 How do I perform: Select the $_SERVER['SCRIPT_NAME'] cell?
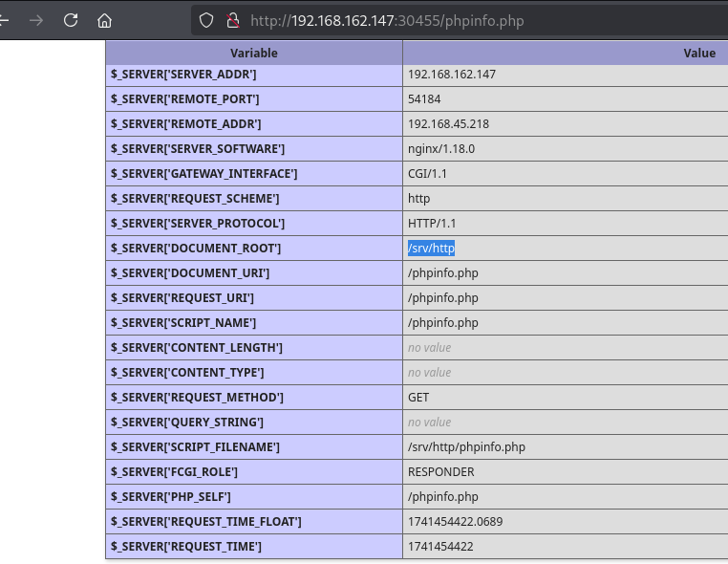pyautogui.click(x=254, y=323)
